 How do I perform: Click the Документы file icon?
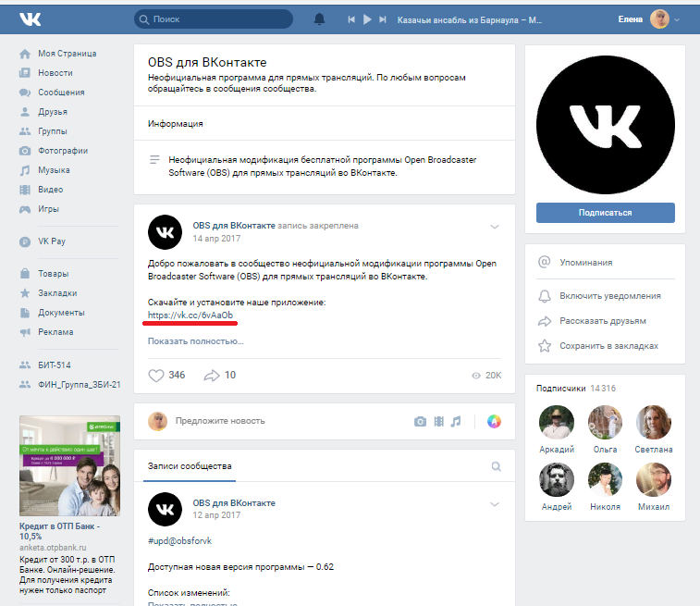[25, 313]
